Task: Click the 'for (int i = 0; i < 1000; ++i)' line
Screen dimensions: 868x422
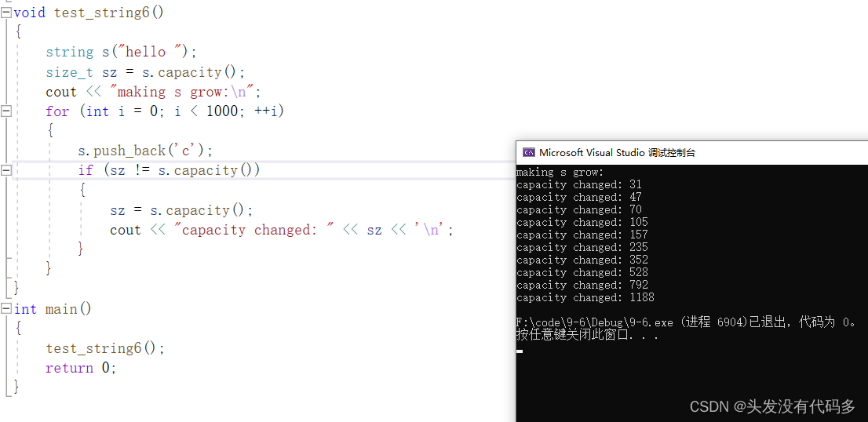Action: coord(165,111)
